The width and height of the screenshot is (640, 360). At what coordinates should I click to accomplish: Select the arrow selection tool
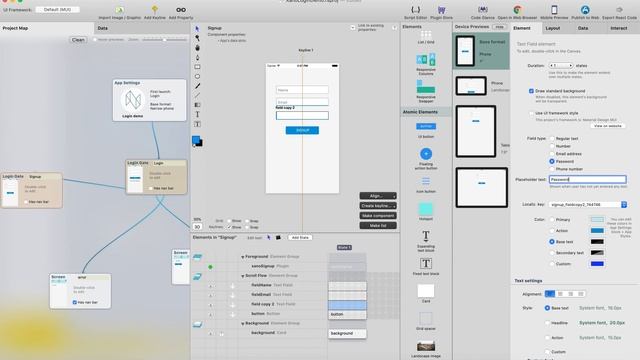click(197, 29)
